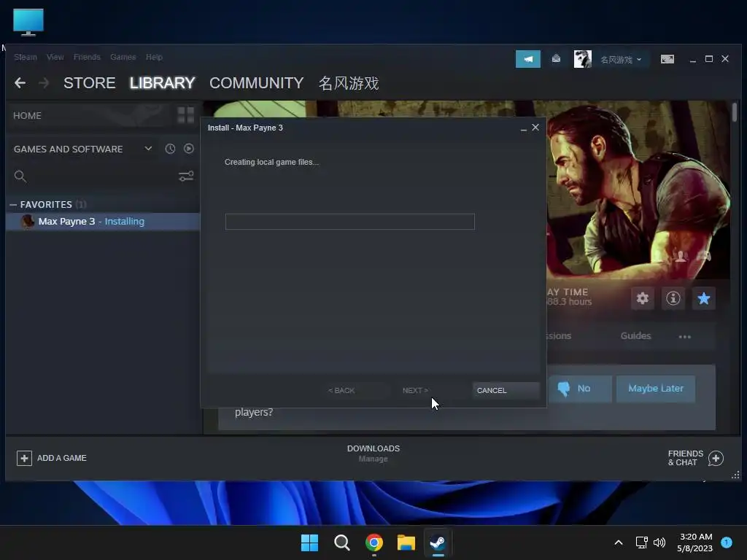Open advanced filter sliders icon
Screen dimensions: 747x560
[x=186, y=176]
